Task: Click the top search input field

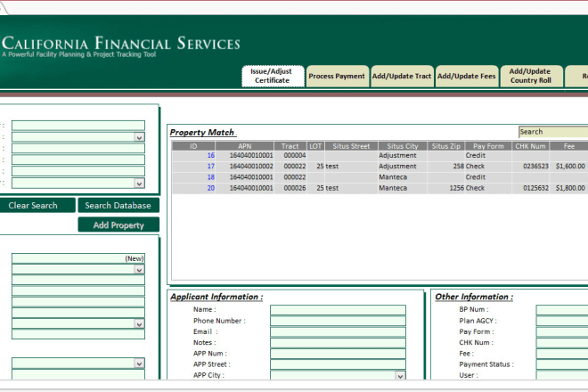Action: click(78, 126)
